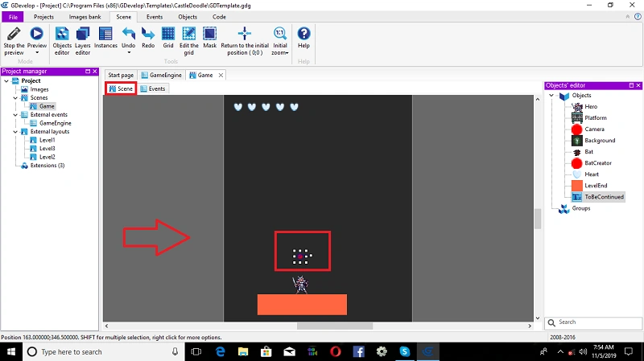The height and width of the screenshot is (361, 644).
Task: Return to the initial position
Action: coord(245,41)
